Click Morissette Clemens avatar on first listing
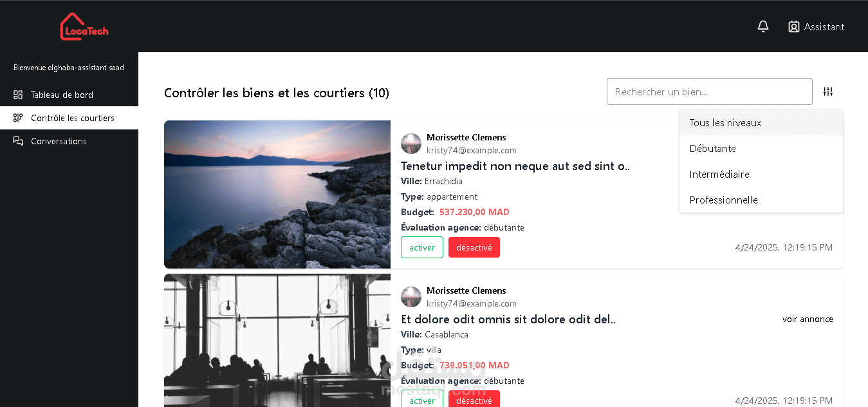This screenshot has width=868, height=407. (x=411, y=144)
